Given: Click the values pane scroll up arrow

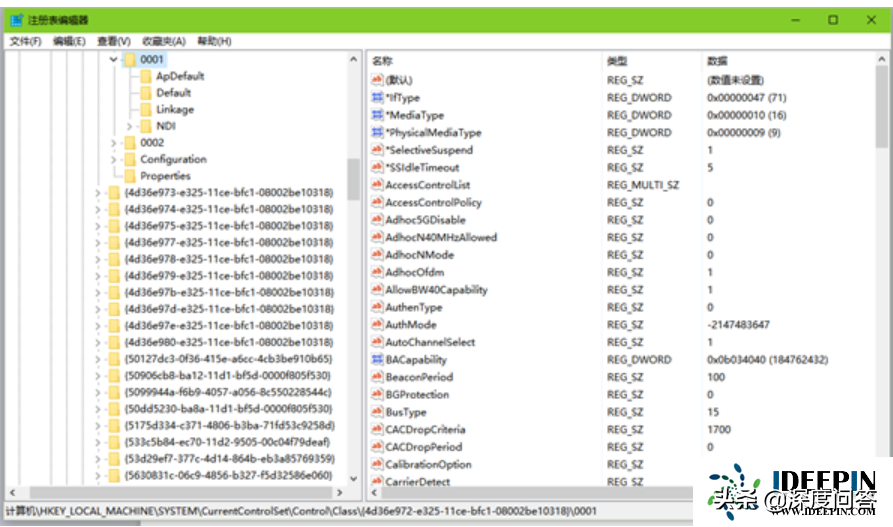Looking at the screenshot, I should pos(882,59).
